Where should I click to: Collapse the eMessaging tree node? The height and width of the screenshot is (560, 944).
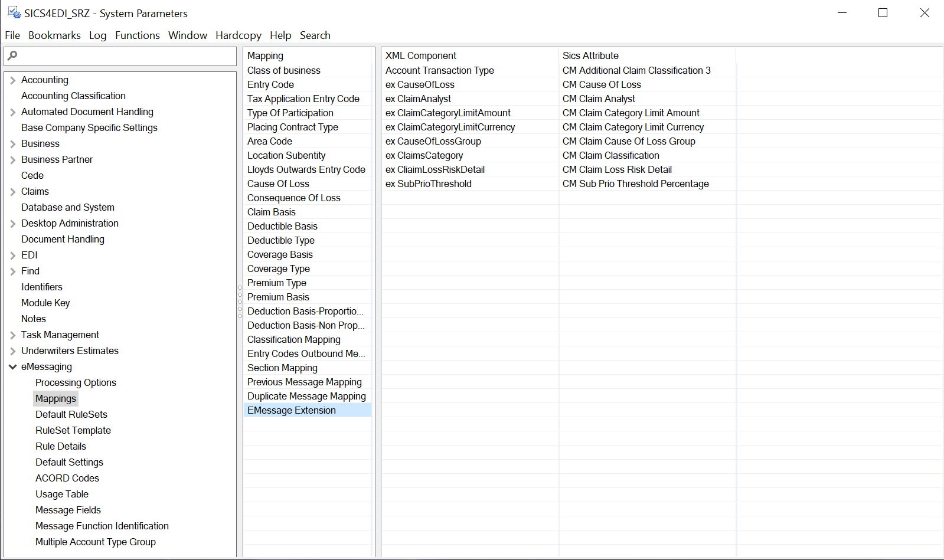(x=13, y=367)
